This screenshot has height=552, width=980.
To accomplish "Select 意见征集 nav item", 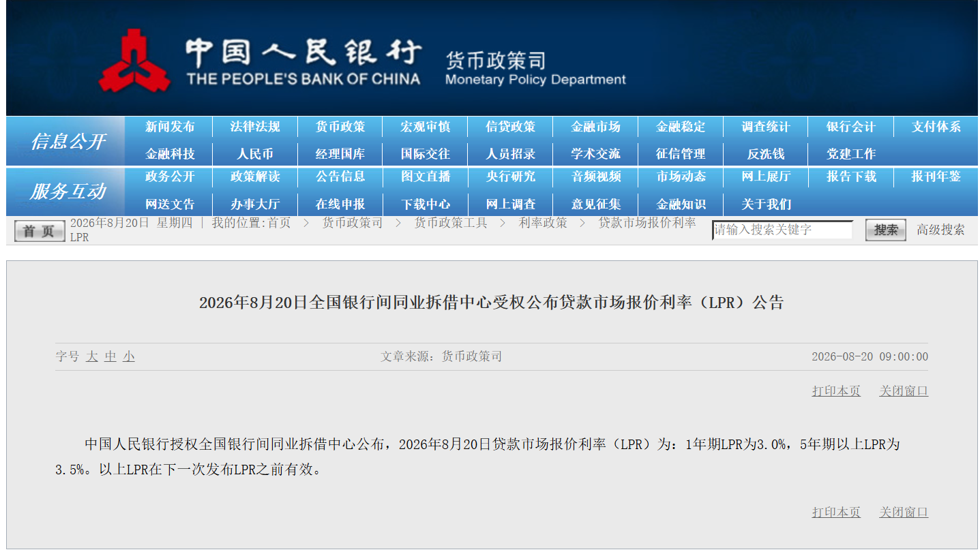I will [x=596, y=204].
